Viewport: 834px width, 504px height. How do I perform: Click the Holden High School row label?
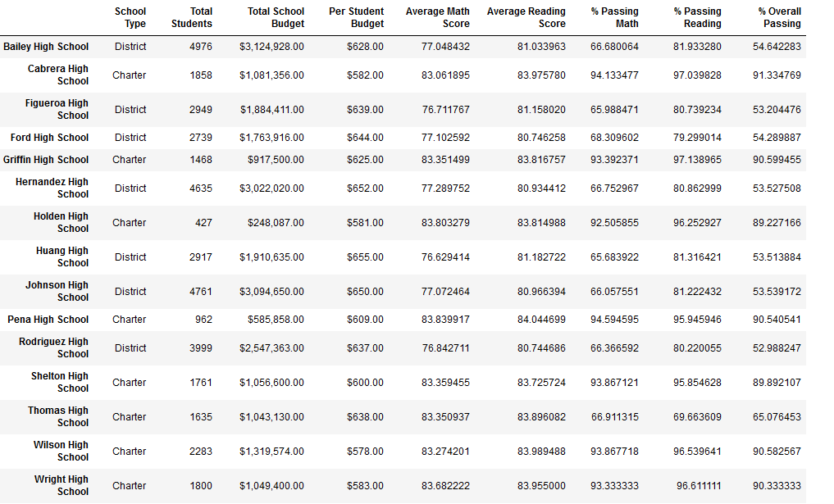(62, 223)
